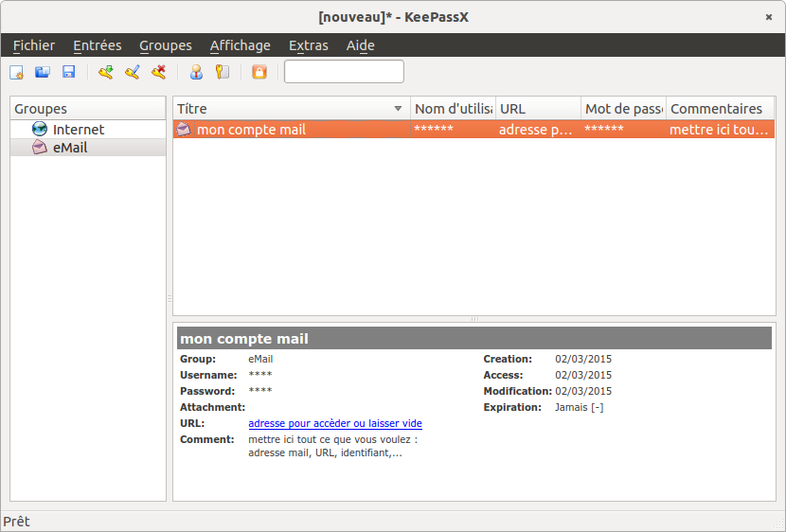Click the masked password cell in entry row
The image size is (786, 532).
coord(623,130)
